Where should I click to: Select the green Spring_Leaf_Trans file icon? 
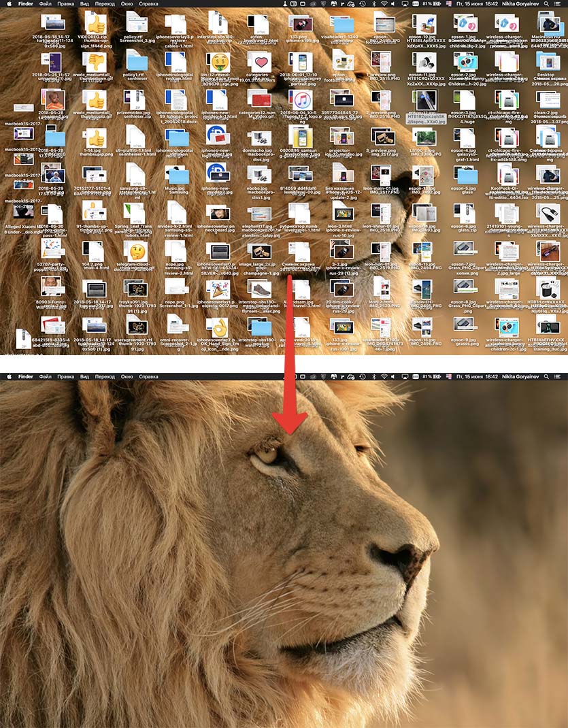click(x=134, y=213)
